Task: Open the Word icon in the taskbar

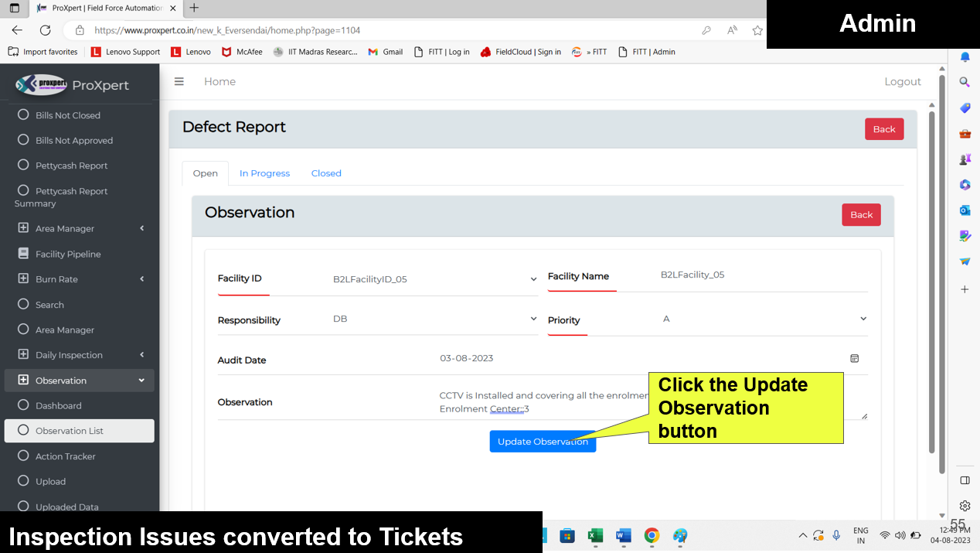Action: pyautogui.click(x=623, y=535)
